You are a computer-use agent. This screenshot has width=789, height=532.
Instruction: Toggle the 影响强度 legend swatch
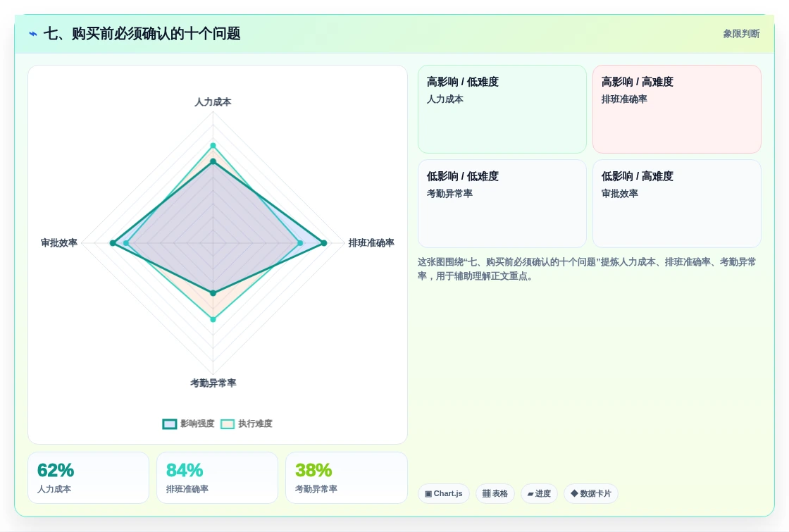click(x=170, y=423)
